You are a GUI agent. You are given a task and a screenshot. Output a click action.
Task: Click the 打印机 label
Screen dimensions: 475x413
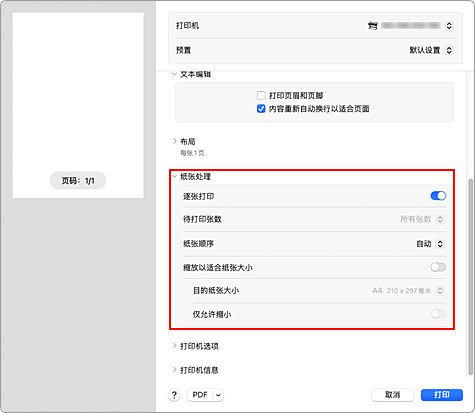pos(187,26)
